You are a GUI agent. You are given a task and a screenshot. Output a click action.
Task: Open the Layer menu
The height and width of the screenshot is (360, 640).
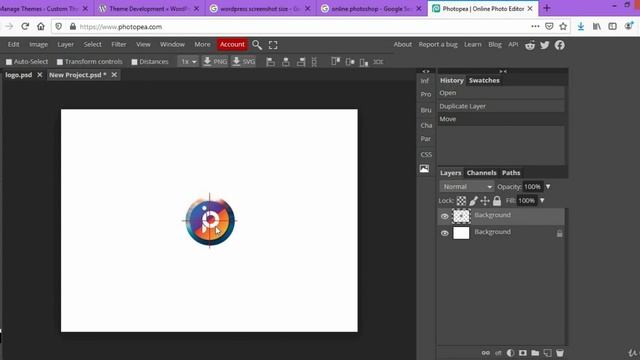[65, 44]
